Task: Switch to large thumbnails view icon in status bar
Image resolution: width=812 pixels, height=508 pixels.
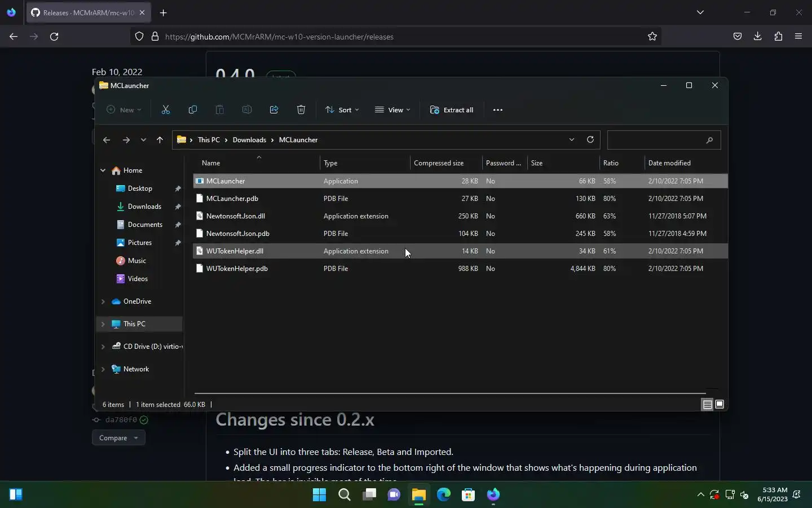Action: [720, 404]
